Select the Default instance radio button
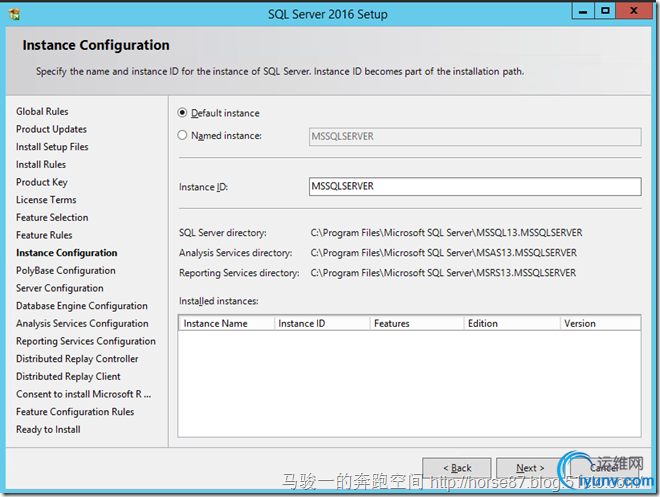This screenshot has width=660, height=497. point(182,113)
